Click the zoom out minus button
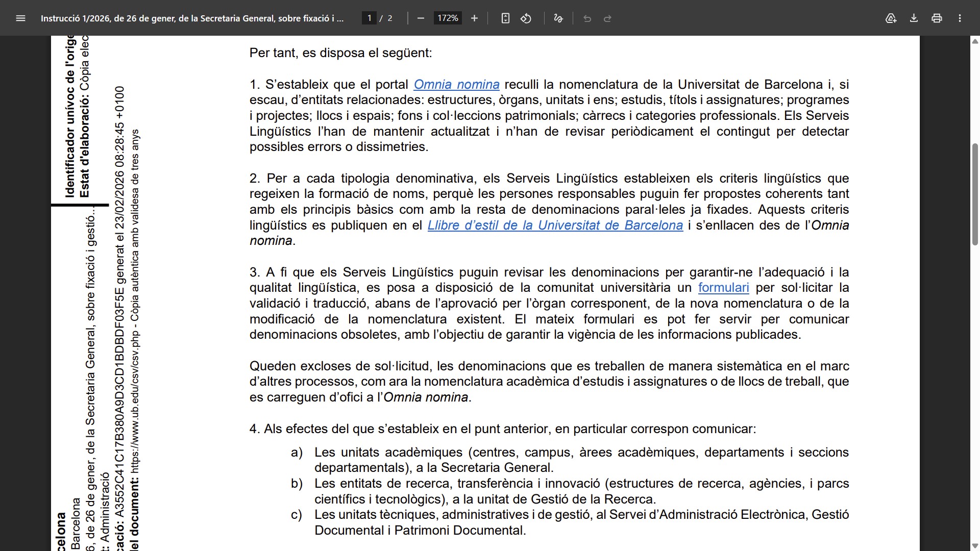 [x=421, y=18]
